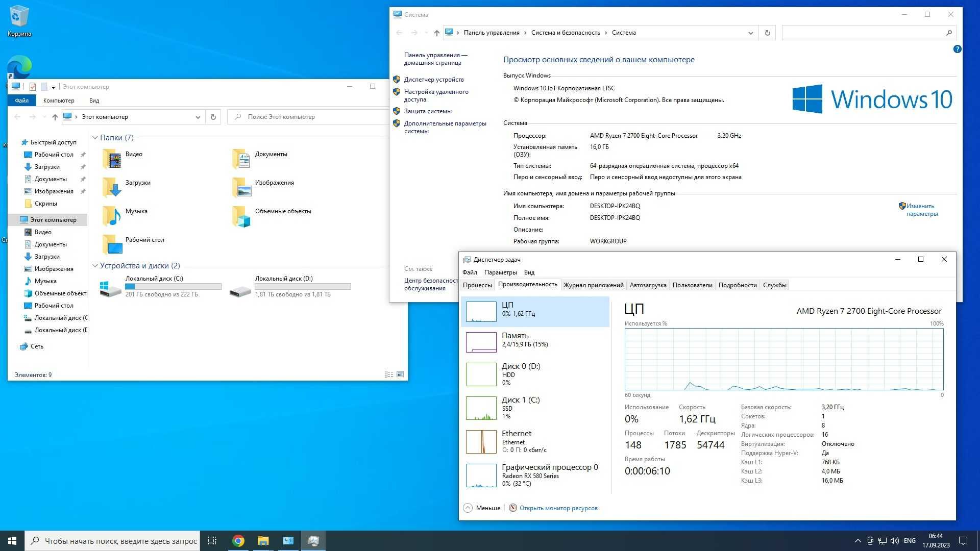980x551 pixels.
Task: Collapse Task Manager with Меньше button
Action: pos(482,508)
